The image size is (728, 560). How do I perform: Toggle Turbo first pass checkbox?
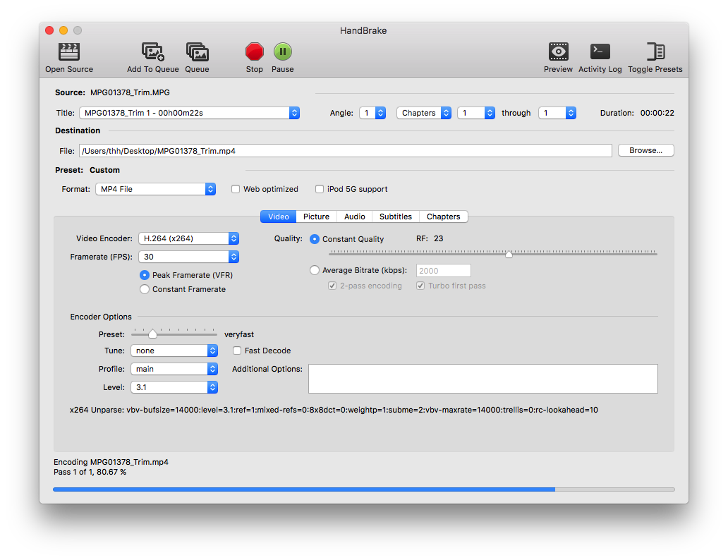(420, 286)
